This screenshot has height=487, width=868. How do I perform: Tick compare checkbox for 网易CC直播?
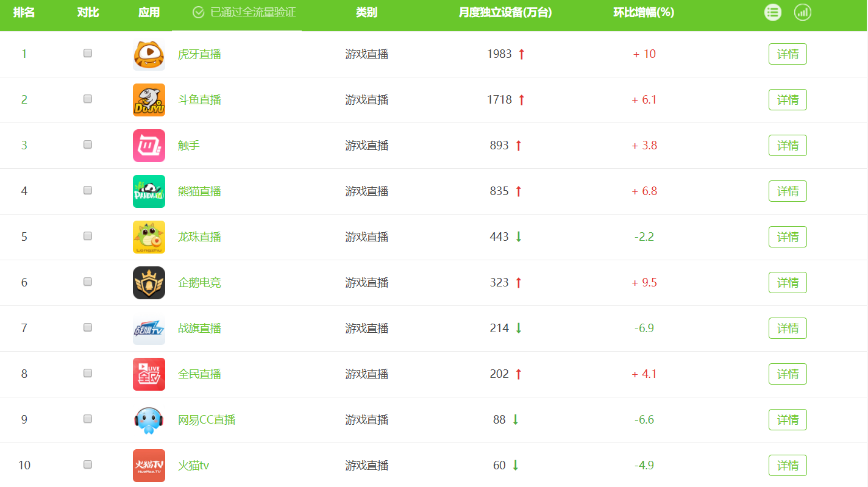(x=88, y=419)
